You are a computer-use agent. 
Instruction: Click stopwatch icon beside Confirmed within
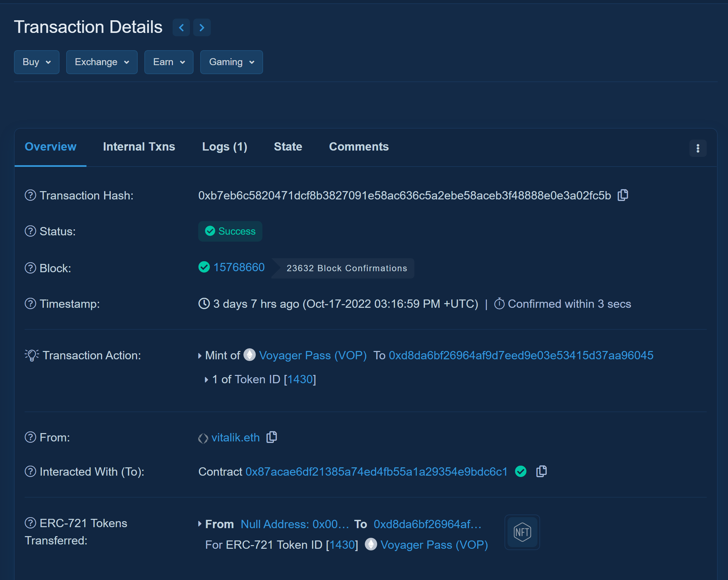point(499,303)
